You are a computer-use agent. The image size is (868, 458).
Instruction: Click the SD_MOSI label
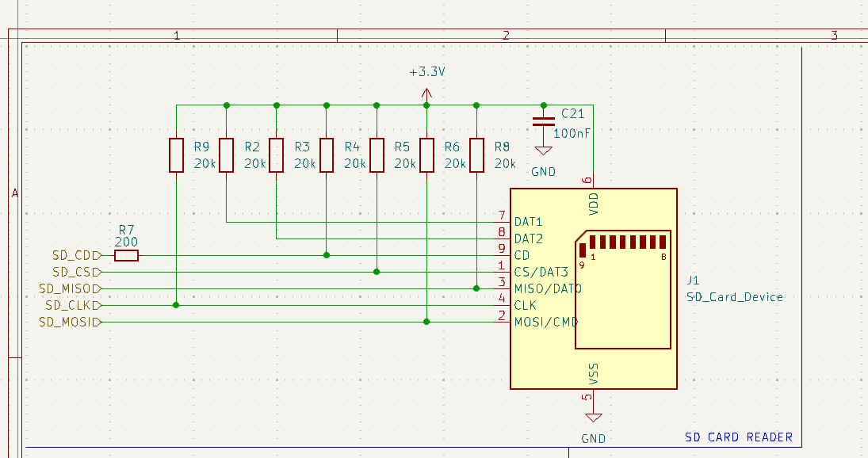[x=70, y=322]
